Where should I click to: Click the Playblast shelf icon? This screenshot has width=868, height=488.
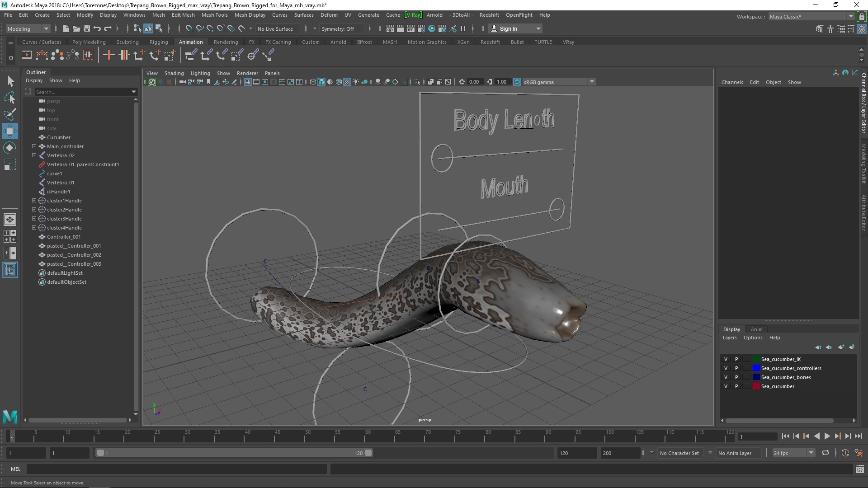pos(27,55)
